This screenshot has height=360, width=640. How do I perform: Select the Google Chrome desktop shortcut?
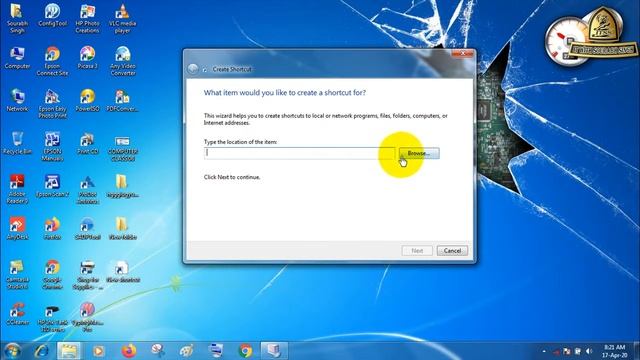(52, 274)
